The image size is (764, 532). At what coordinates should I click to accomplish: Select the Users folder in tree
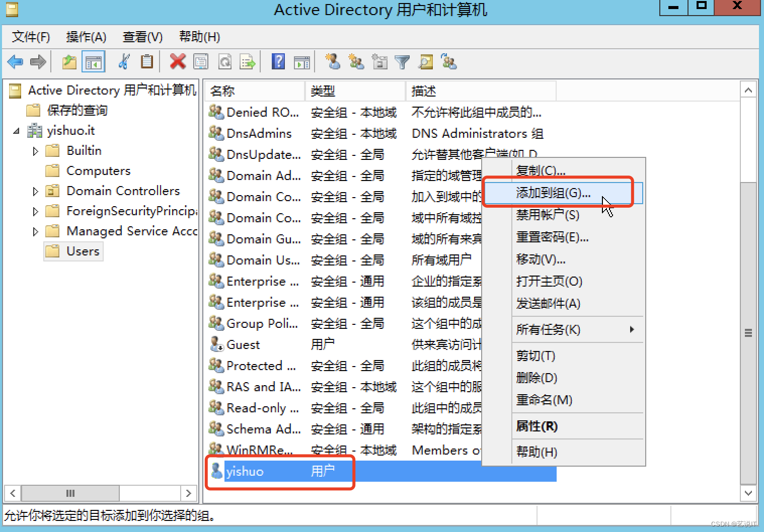coord(73,251)
